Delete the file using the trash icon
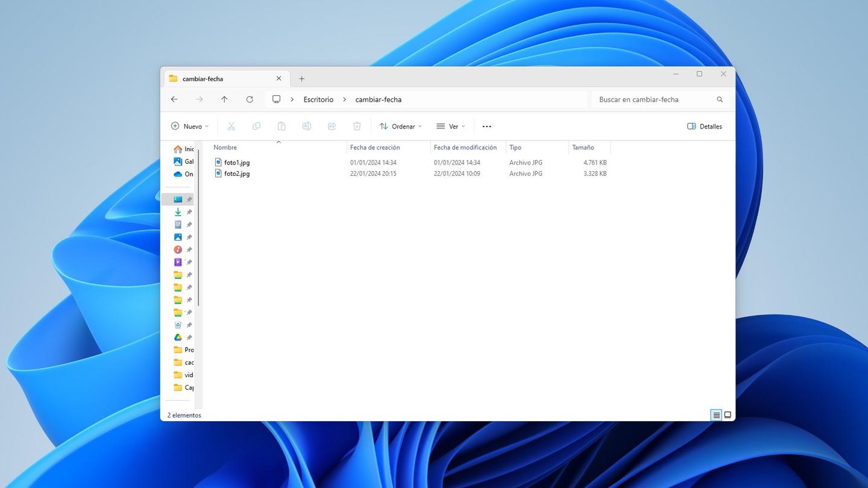The width and height of the screenshot is (868, 488). [x=357, y=126]
